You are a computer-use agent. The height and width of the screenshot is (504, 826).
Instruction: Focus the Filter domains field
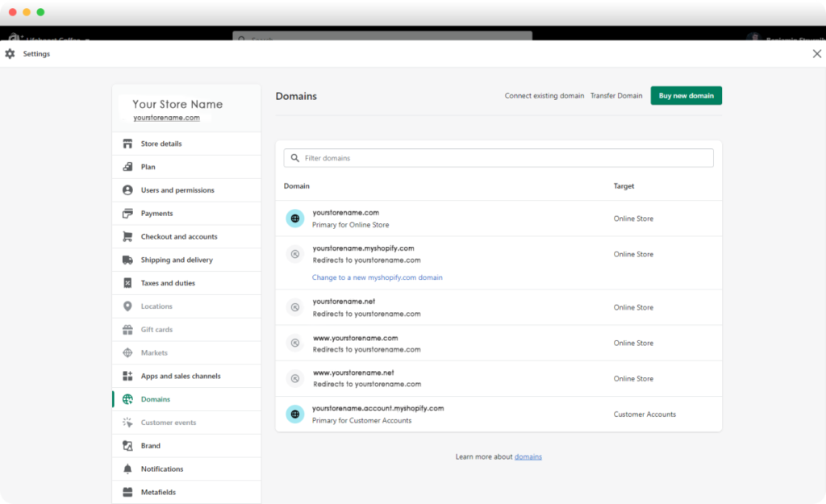tap(499, 158)
